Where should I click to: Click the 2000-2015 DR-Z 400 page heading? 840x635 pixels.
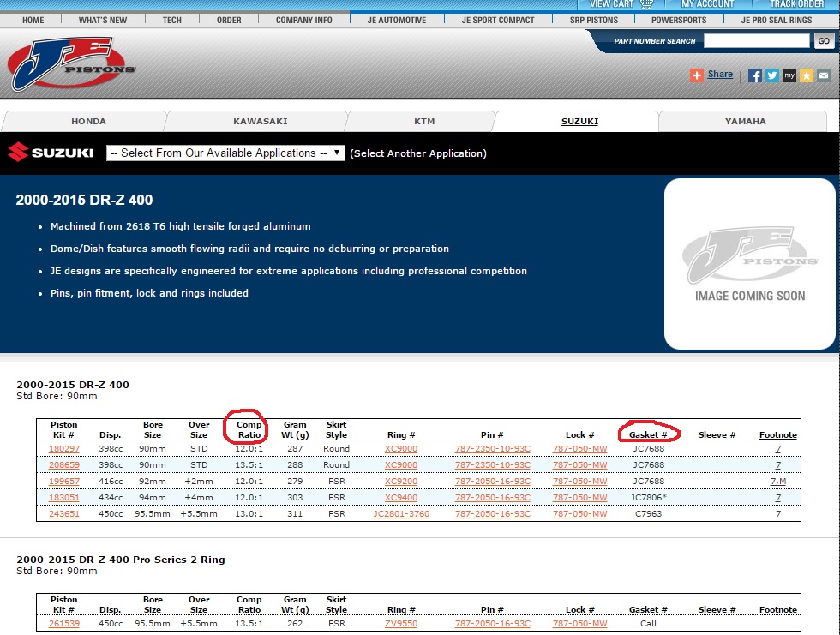point(84,200)
